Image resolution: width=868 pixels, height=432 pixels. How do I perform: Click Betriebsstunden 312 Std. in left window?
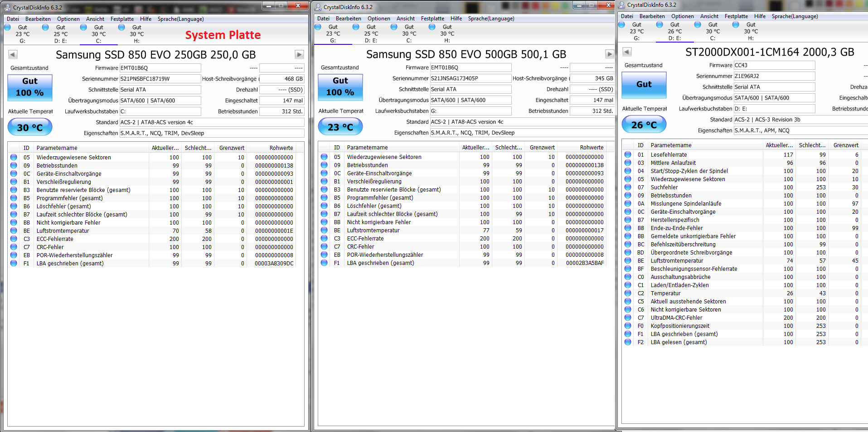pos(281,111)
